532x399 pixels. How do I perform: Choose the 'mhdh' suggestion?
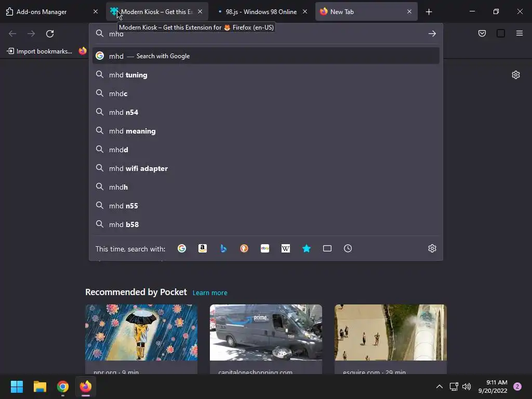[265, 187]
